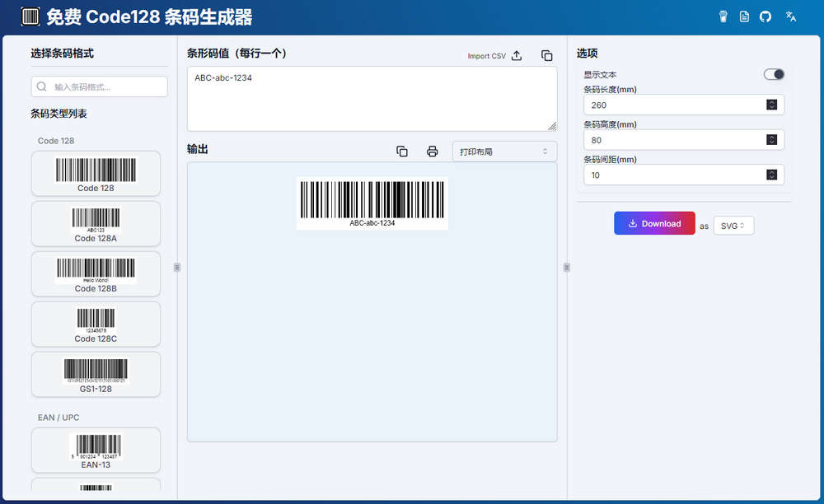Click the 选项 heading
This screenshot has height=504, width=824.
tap(587, 53)
